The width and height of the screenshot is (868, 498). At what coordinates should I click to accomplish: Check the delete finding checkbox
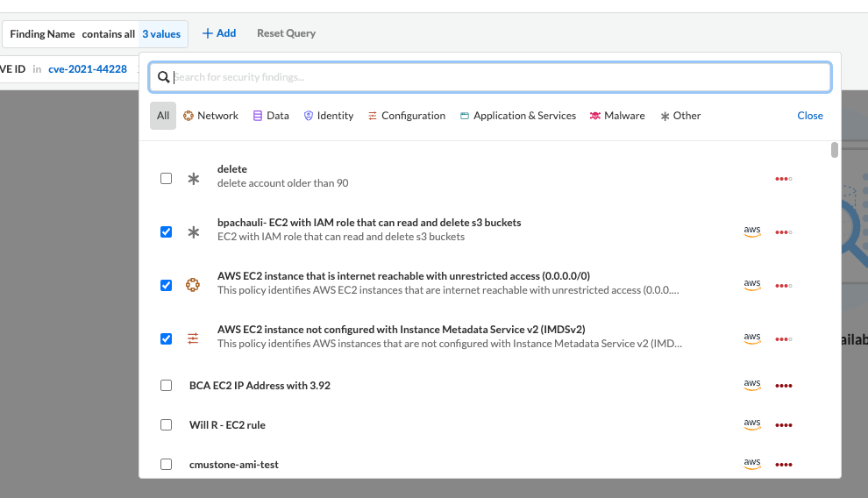pos(167,179)
